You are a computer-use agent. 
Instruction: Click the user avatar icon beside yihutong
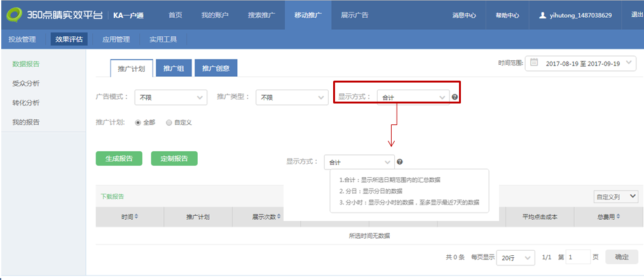tap(542, 15)
